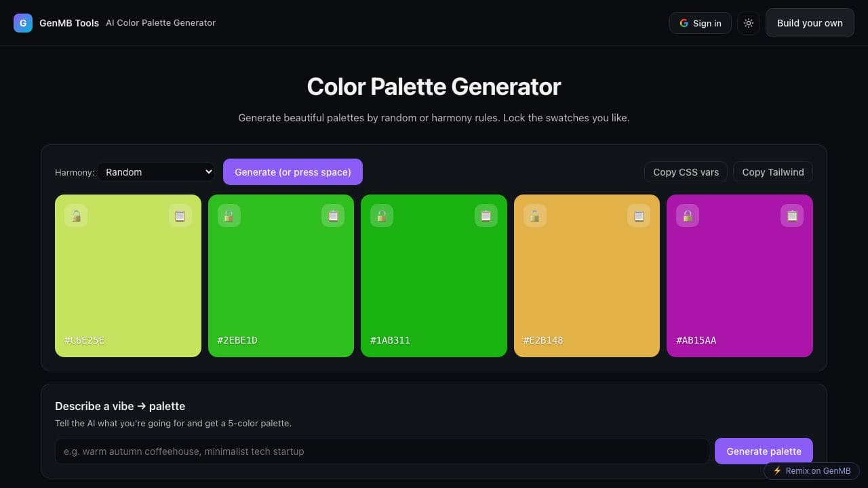Lock the #1AB311 swatch
This screenshot has height=488, width=868.
click(x=382, y=216)
